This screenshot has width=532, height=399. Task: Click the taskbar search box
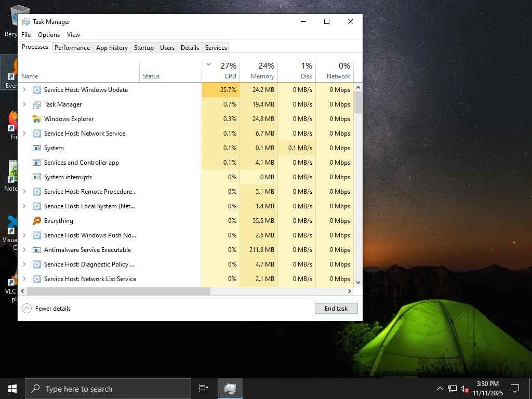point(108,389)
